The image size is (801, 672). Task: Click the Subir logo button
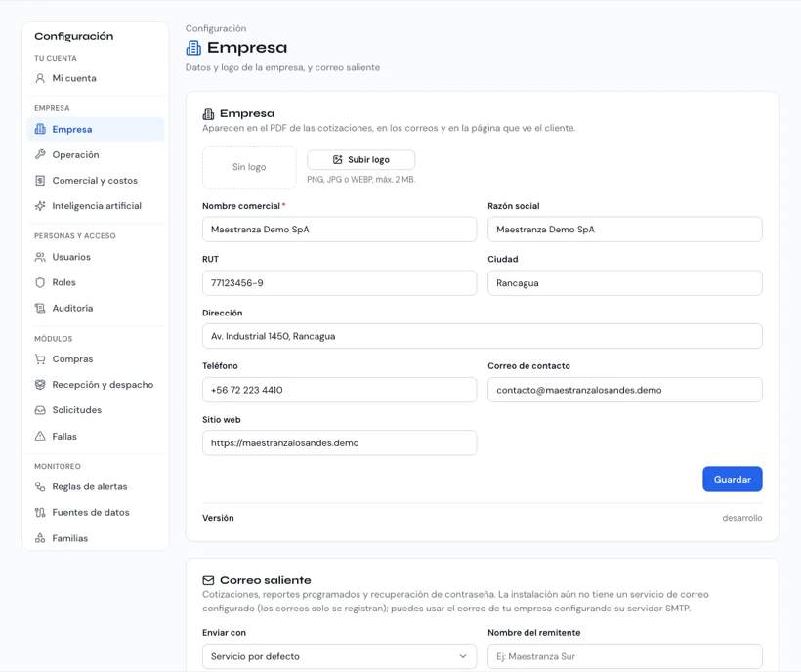pos(361,160)
